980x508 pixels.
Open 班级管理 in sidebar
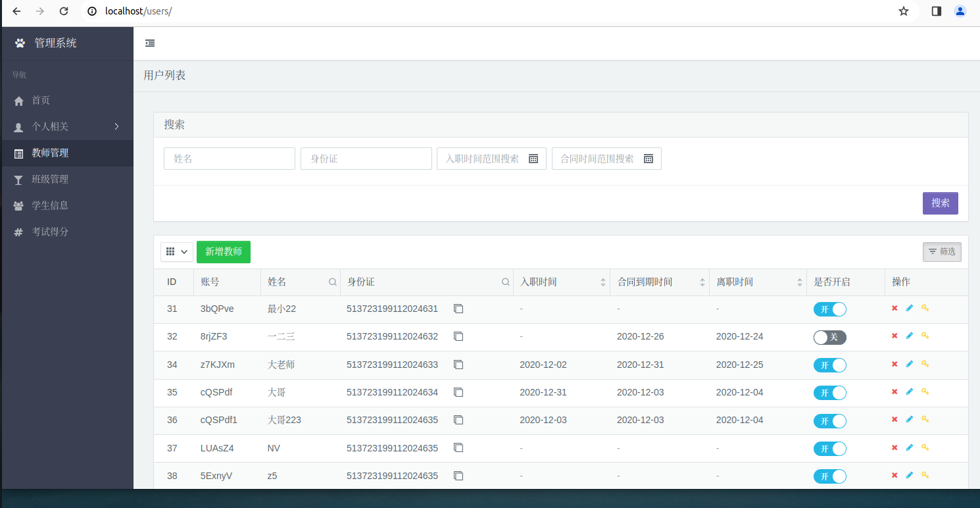point(67,179)
